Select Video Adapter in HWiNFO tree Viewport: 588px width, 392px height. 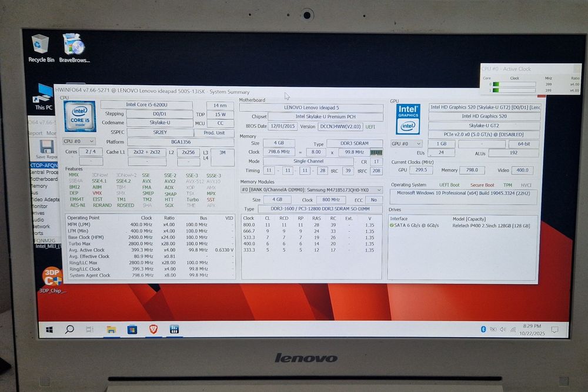[x=45, y=199]
